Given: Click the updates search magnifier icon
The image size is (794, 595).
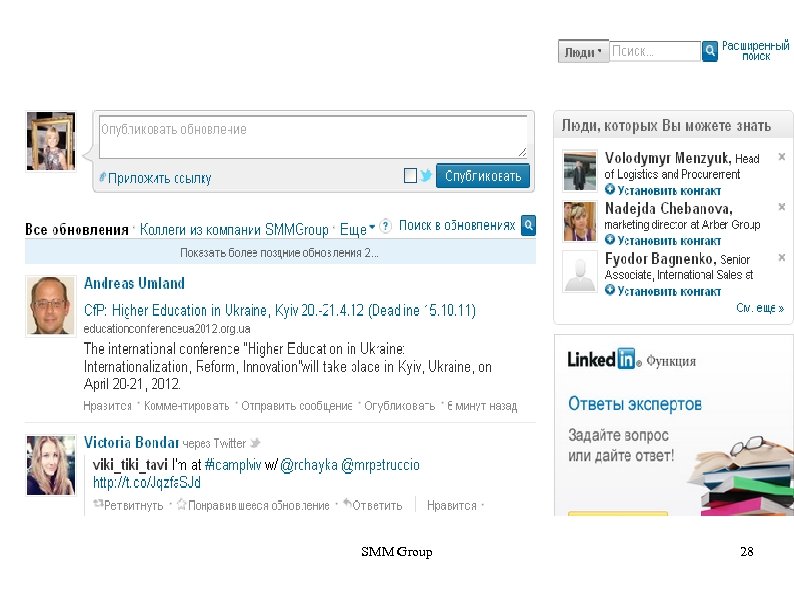Looking at the screenshot, I should [x=528, y=225].
